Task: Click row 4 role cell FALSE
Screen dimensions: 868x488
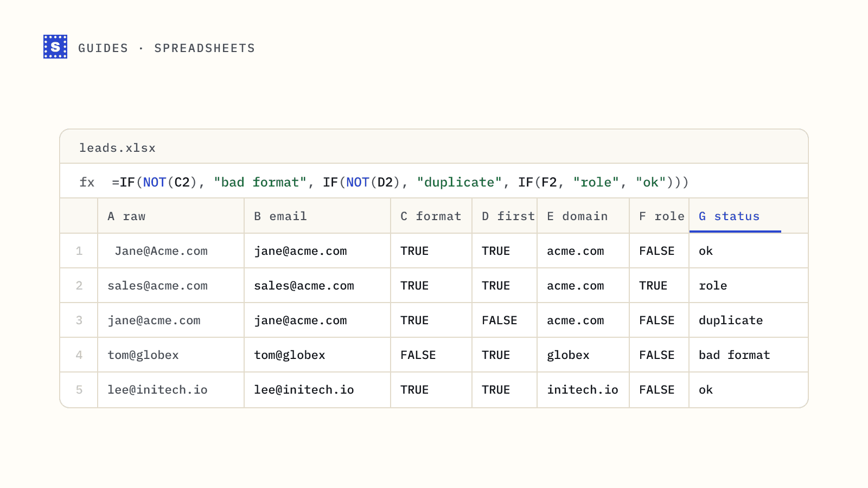Action: [659, 355]
